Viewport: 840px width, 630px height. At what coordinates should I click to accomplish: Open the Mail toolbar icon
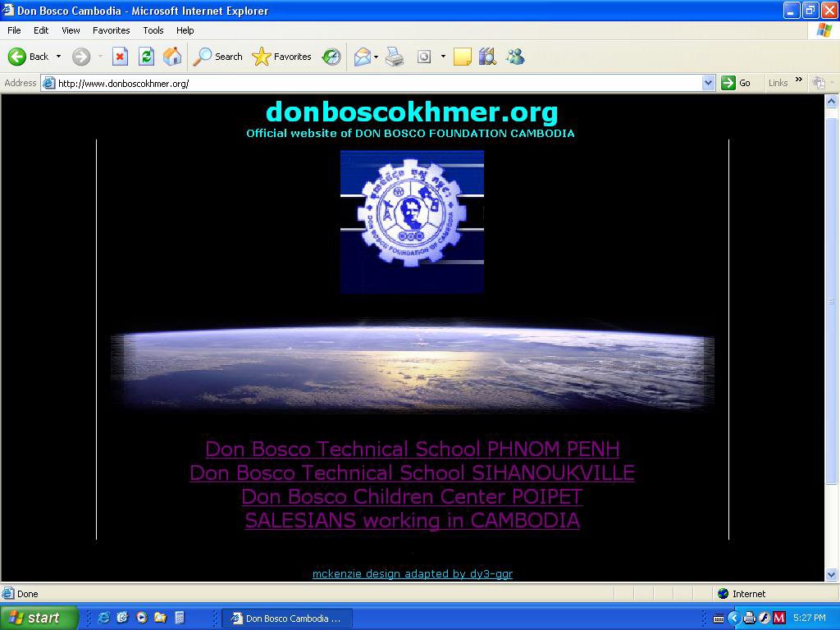[362, 57]
